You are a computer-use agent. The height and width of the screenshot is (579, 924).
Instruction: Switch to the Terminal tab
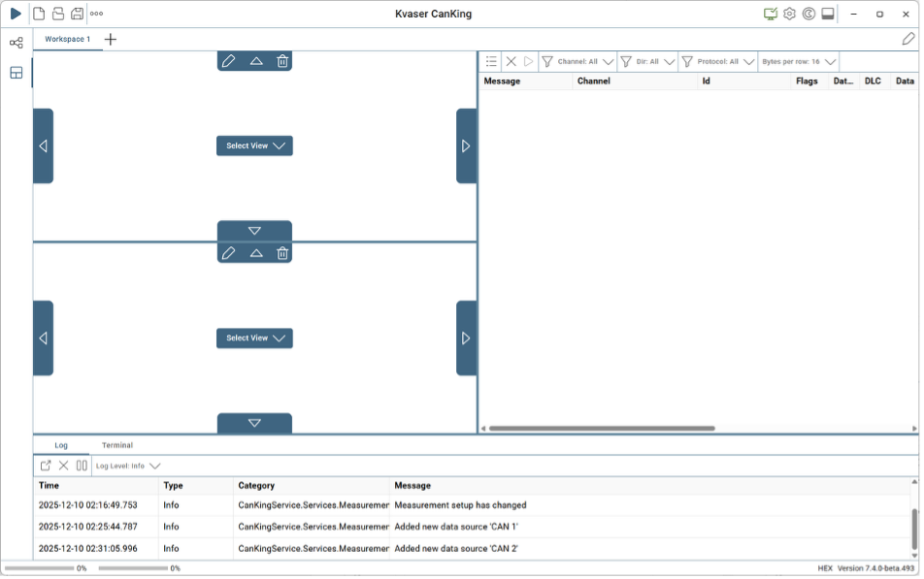click(117, 445)
